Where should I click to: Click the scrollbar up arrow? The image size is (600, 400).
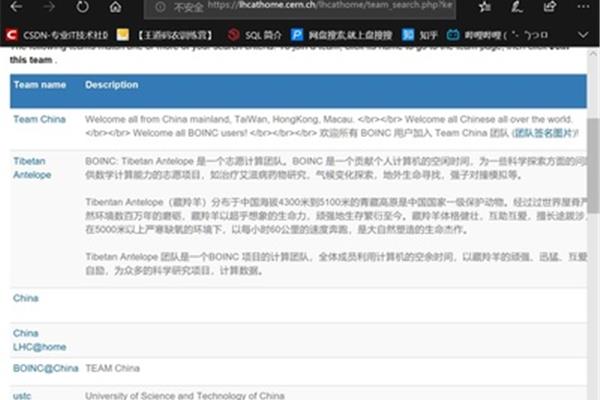point(593,54)
